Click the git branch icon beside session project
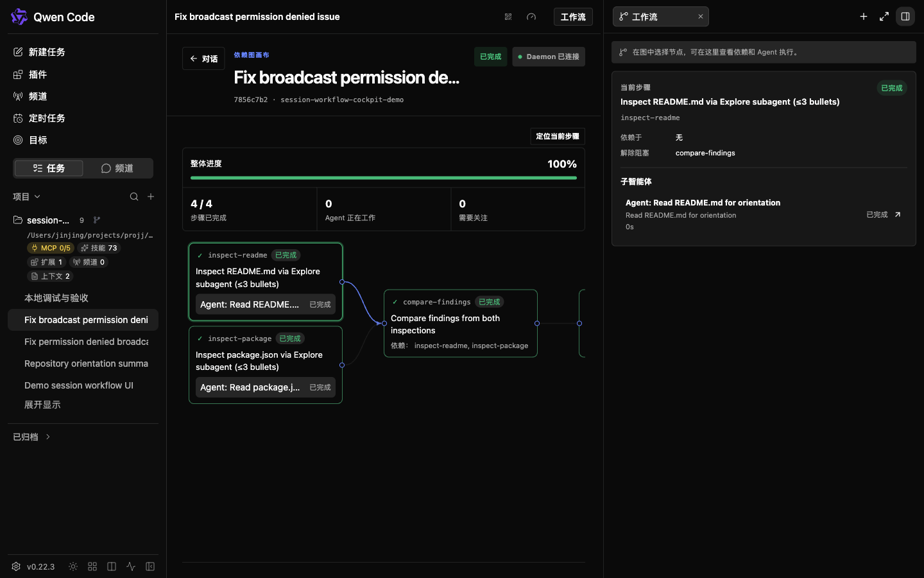 tap(97, 220)
